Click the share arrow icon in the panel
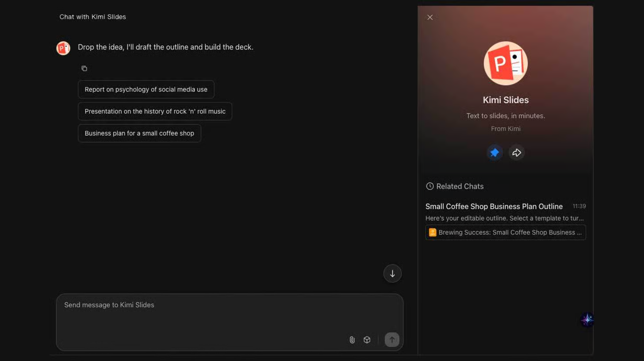The width and height of the screenshot is (644, 361). tap(517, 153)
